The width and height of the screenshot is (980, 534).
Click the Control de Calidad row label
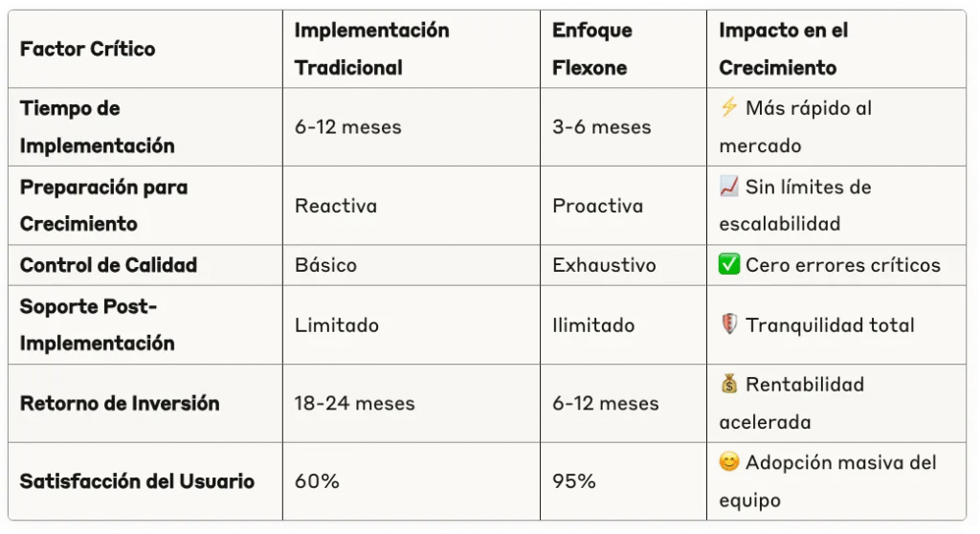point(108,265)
